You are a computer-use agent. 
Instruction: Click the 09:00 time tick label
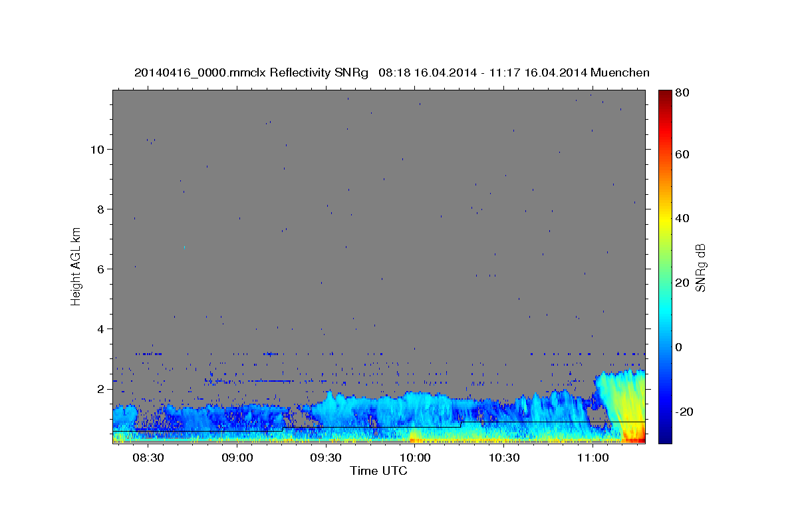(x=237, y=458)
